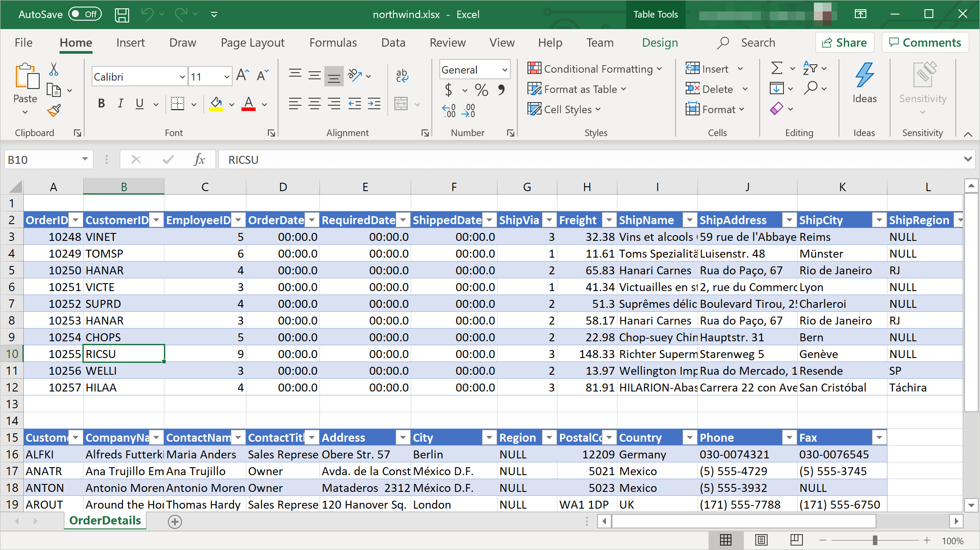
Task: Open the font name dropdown
Action: 182,77
